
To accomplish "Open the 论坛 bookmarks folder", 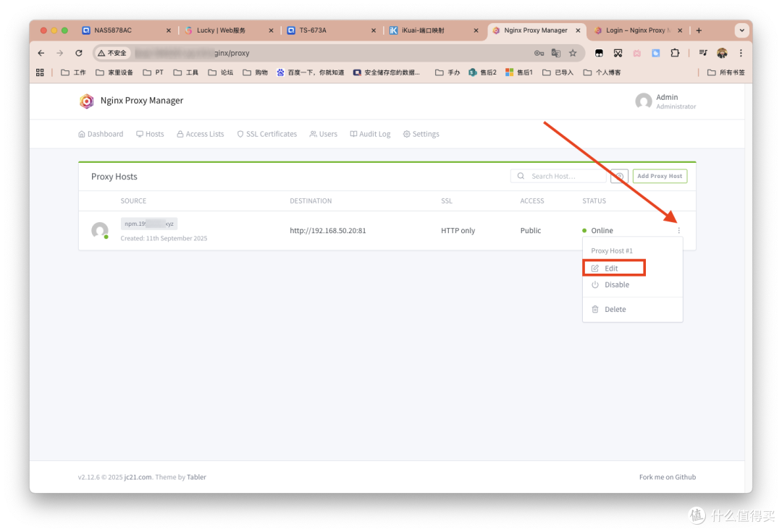I will [x=220, y=72].
